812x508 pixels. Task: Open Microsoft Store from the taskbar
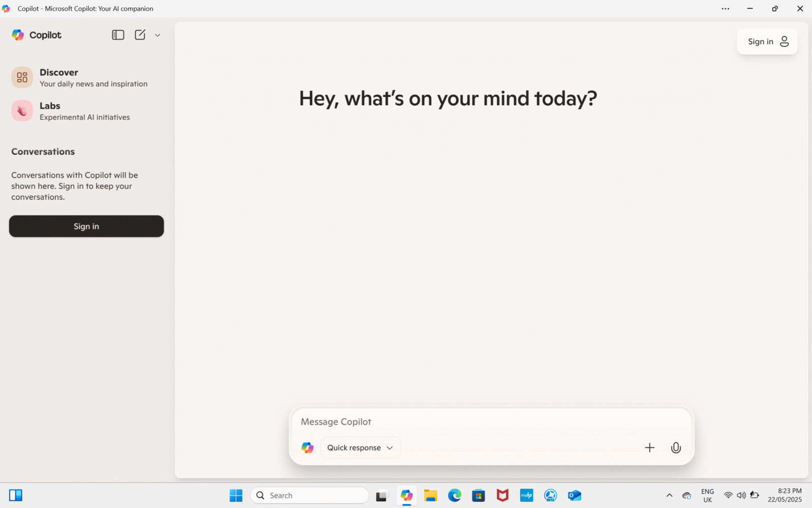point(478,495)
